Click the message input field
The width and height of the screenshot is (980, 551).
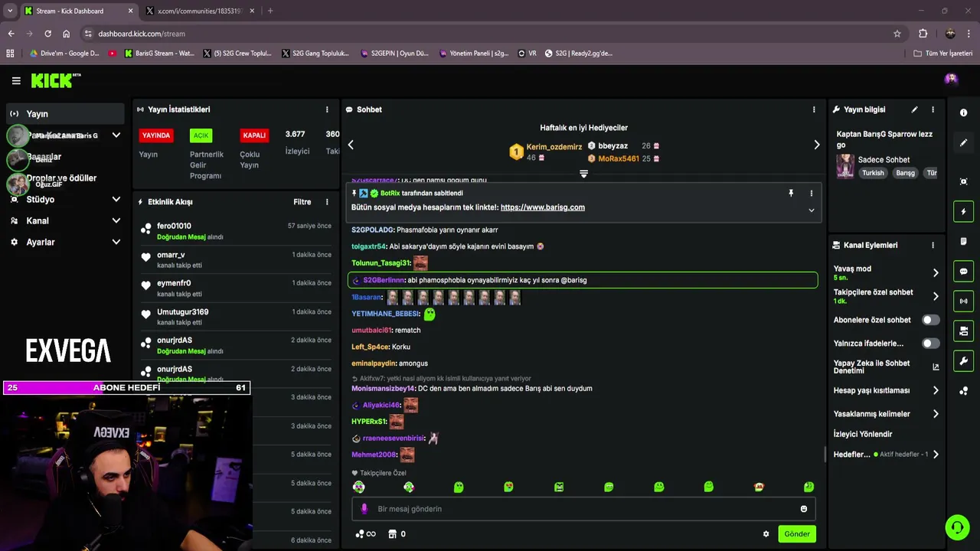[x=583, y=509]
